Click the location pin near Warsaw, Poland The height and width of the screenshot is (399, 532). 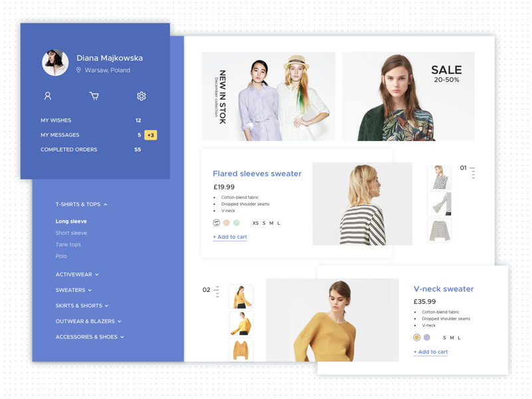pyautogui.click(x=78, y=70)
